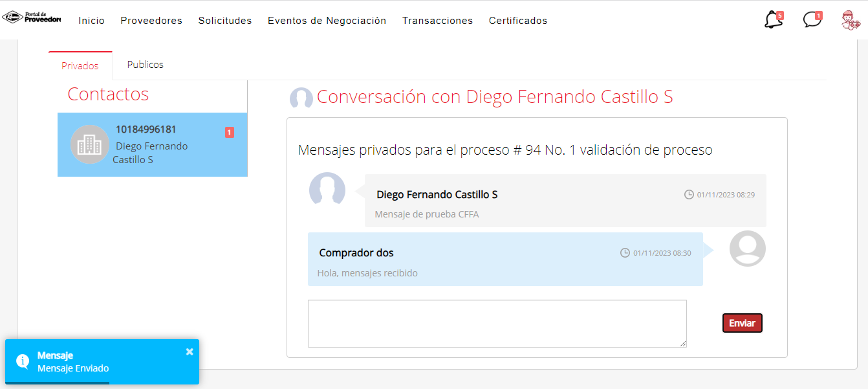Viewport: 868px width, 389px height.
Task: Open the notifications bell icon
Action: point(773,20)
